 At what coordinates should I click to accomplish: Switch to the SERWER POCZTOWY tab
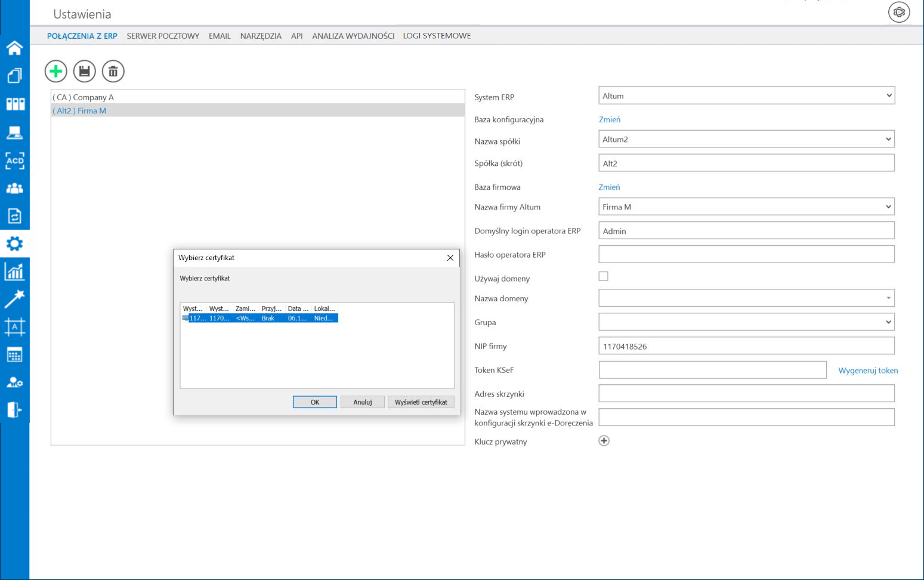click(163, 36)
